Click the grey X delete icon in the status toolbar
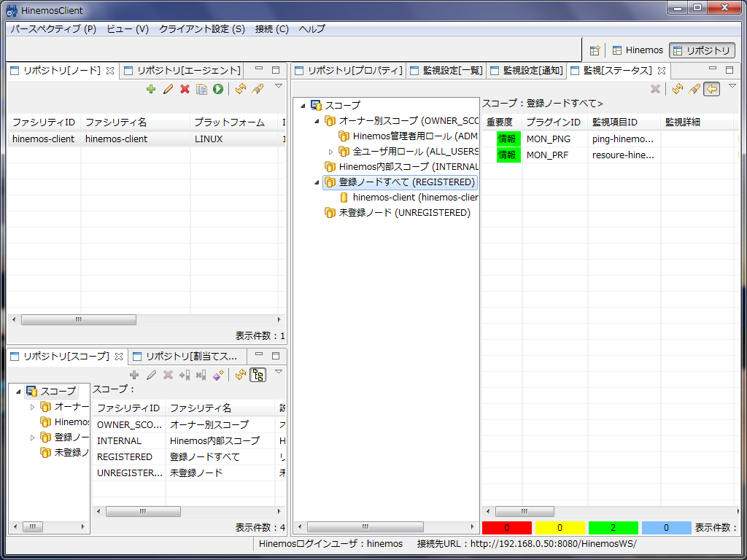747x560 pixels. [x=655, y=89]
